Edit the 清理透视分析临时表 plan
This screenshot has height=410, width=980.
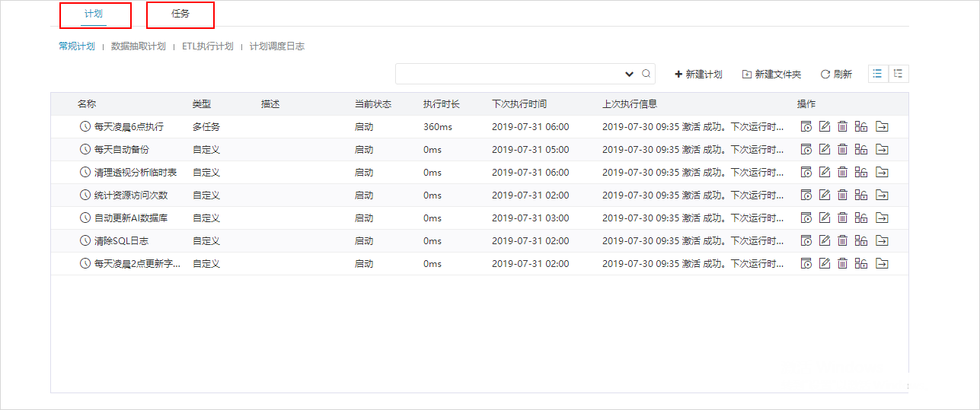pos(824,173)
